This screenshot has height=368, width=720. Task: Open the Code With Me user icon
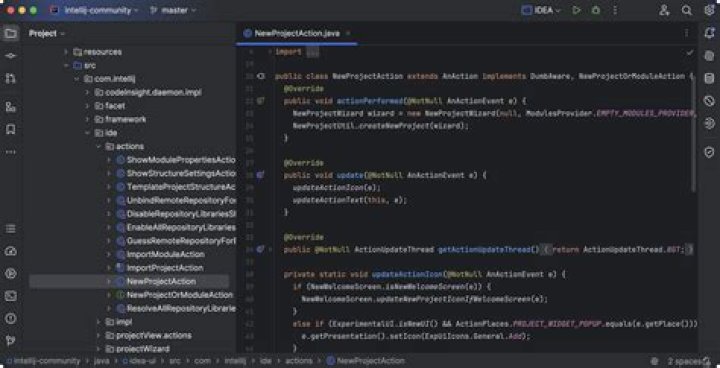click(x=664, y=10)
